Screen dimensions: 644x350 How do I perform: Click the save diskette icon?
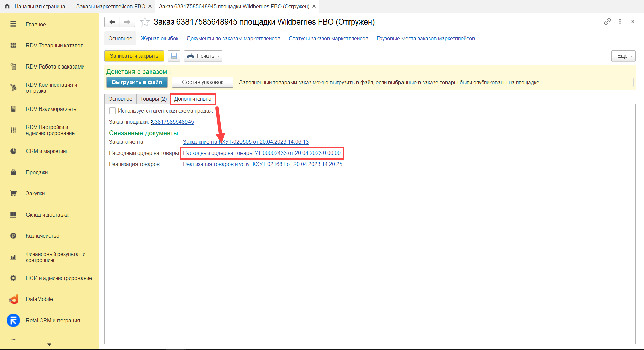pos(174,56)
